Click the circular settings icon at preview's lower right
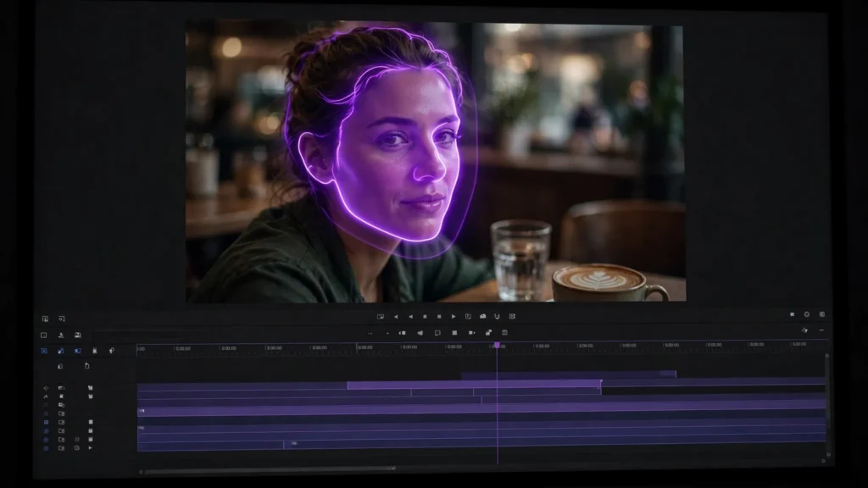The width and height of the screenshot is (868, 488). (807, 314)
